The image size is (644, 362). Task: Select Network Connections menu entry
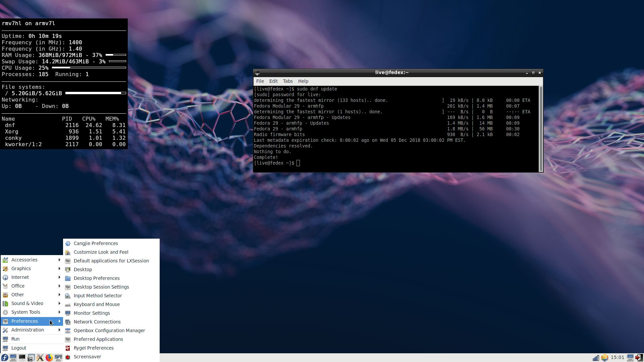(97, 322)
